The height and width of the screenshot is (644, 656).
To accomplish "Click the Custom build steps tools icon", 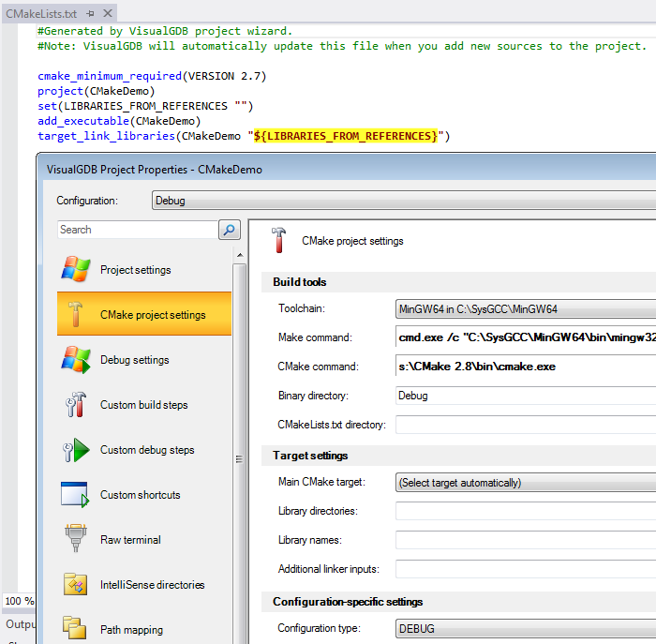I will coord(76,404).
